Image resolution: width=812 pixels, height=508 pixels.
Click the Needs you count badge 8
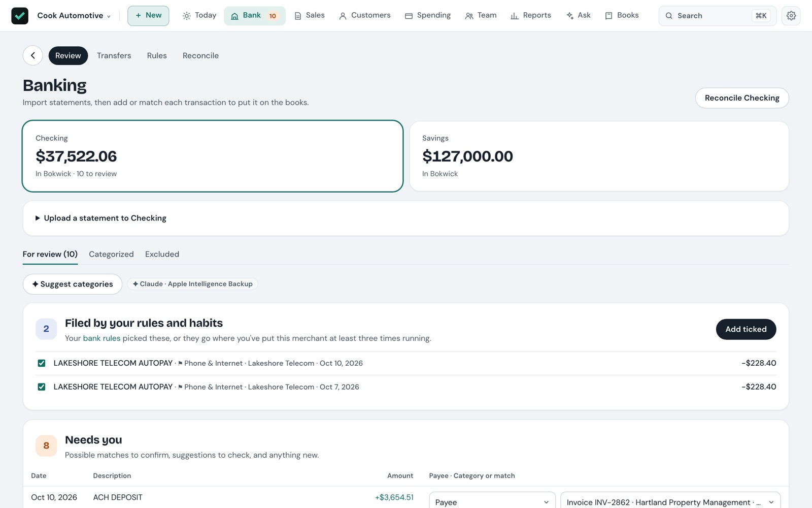tap(46, 446)
